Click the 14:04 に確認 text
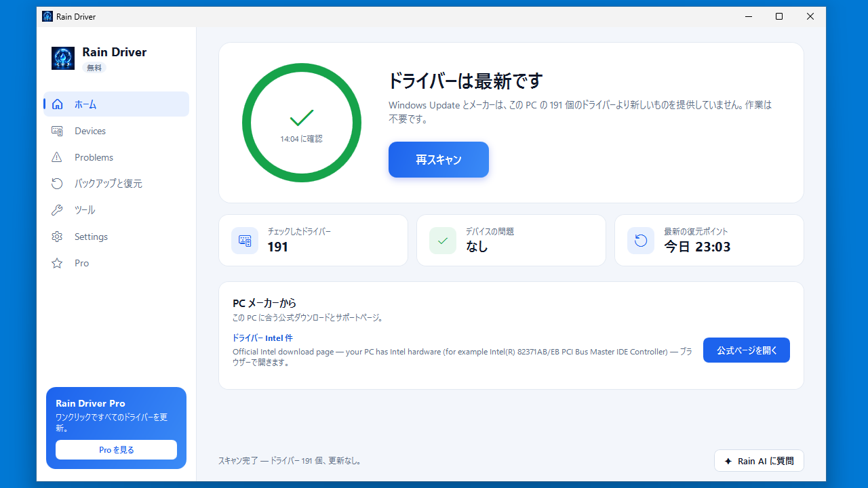 click(301, 139)
